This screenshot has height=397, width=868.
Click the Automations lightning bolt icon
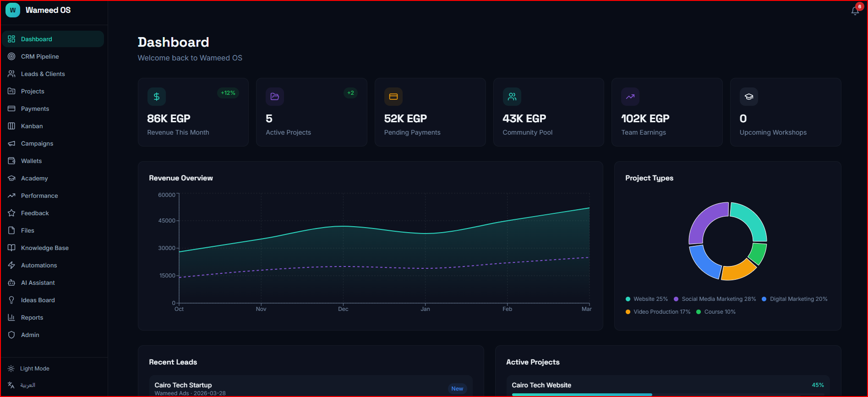[x=11, y=265]
